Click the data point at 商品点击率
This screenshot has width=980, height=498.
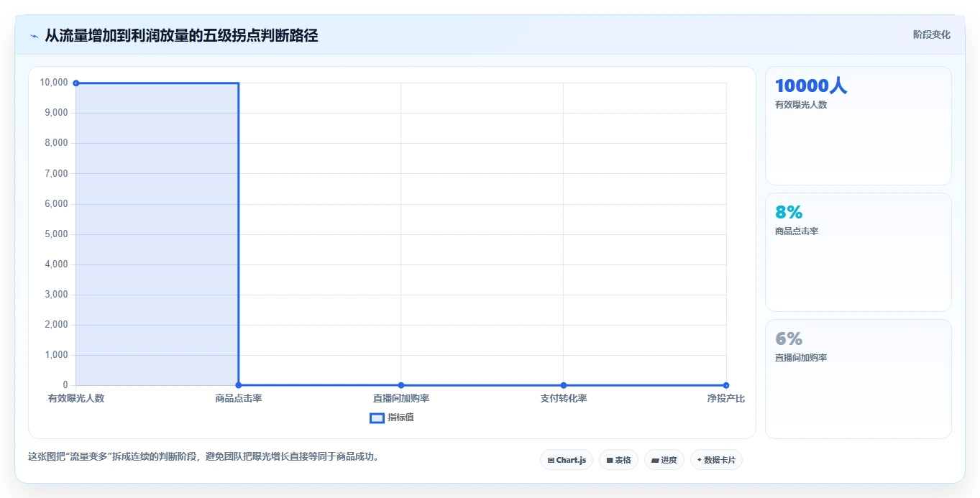[238, 385]
